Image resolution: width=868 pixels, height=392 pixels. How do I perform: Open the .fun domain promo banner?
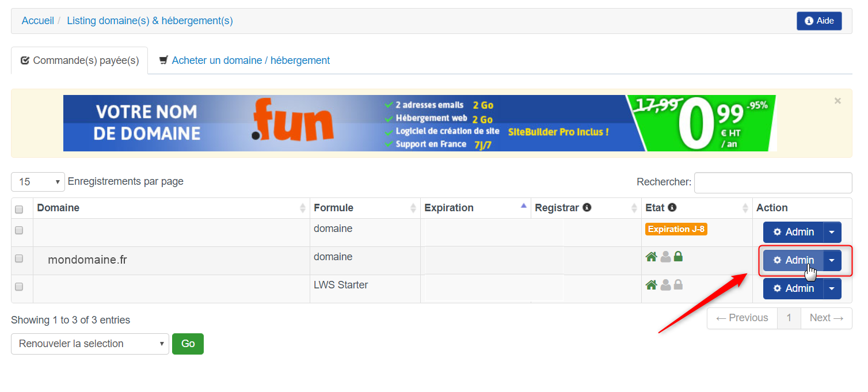click(x=420, y=123)
